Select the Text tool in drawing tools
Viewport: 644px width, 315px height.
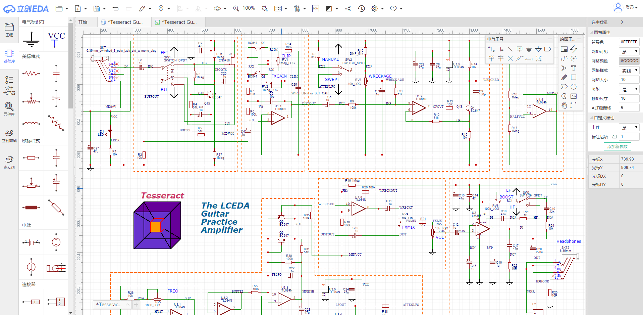pyautogui.click(x=574, y=68)
